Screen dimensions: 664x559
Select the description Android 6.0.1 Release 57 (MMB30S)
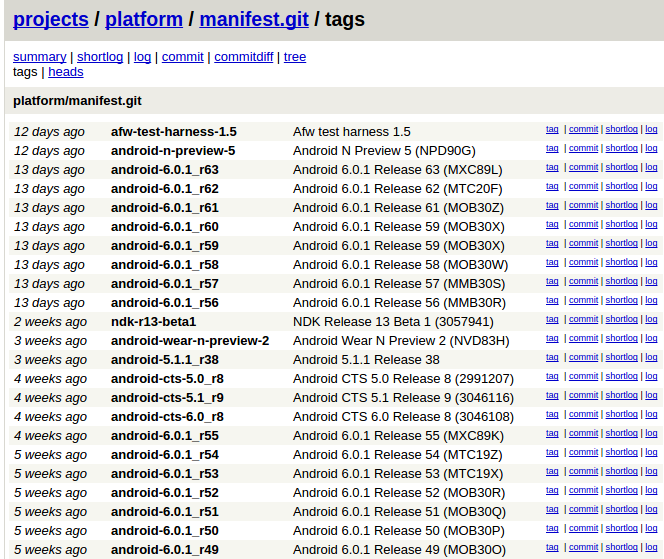pos(399,284)
